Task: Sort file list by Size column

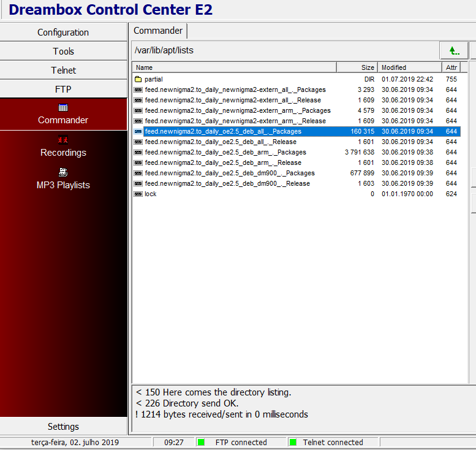Action: [x=357, y=67]
